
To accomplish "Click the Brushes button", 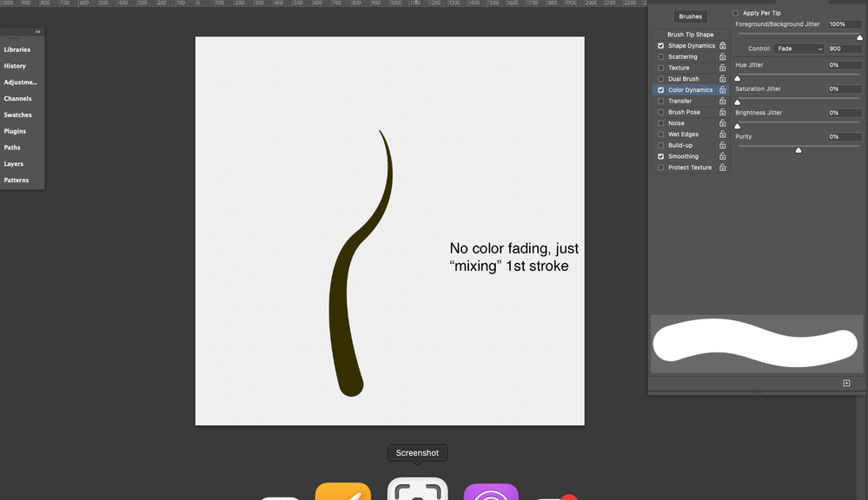I will coord(691,16).
